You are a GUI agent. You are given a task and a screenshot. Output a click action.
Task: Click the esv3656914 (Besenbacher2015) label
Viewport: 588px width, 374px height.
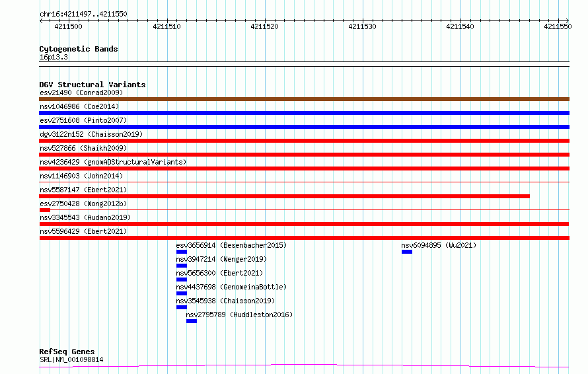point(231,245)
